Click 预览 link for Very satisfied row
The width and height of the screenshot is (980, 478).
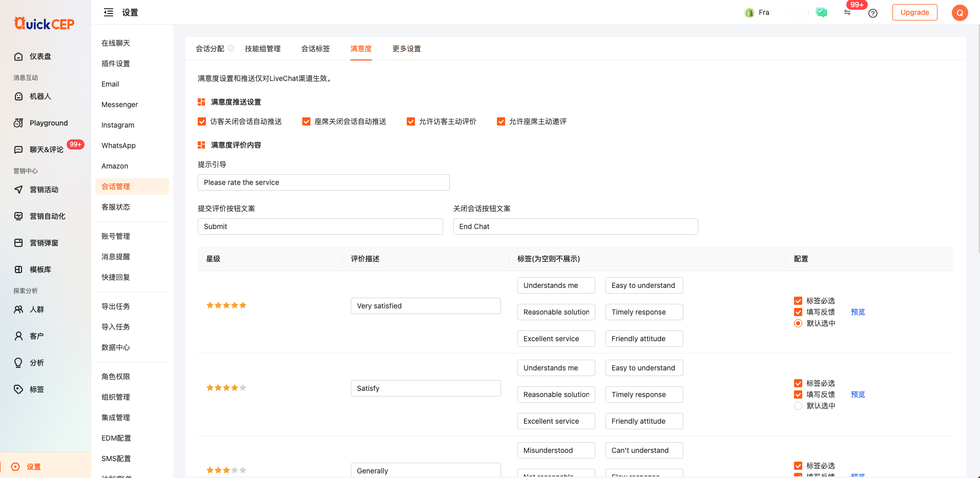[x=858, y=312]
